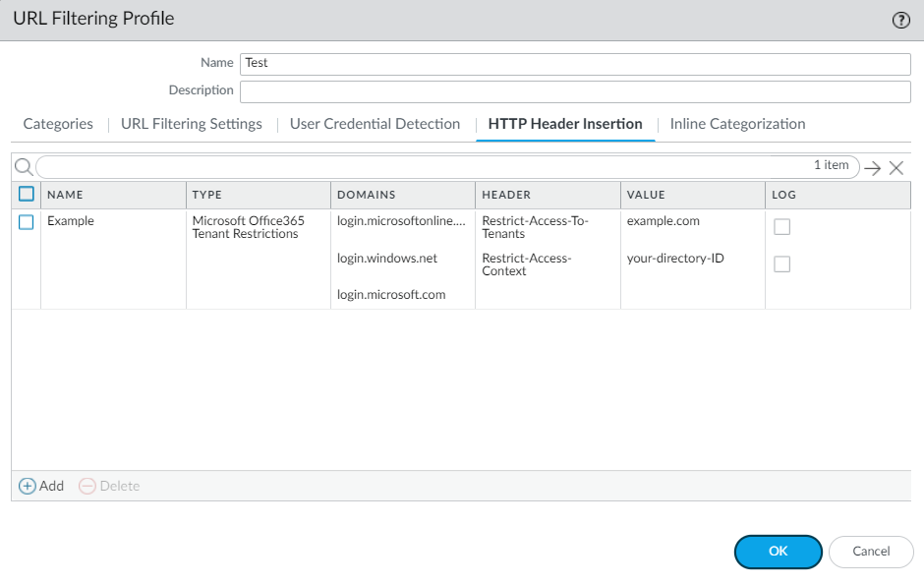Viewport: 924px width, 585px height.
Task: Click the Add plus icon
Action: (28, 486)
